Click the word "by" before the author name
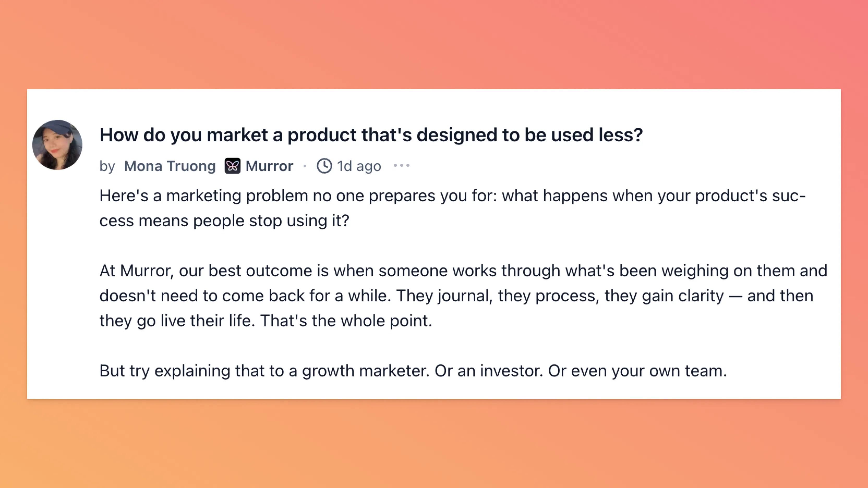Image resolution: width=868 pixels, height=488 pixels. [107, 166]
